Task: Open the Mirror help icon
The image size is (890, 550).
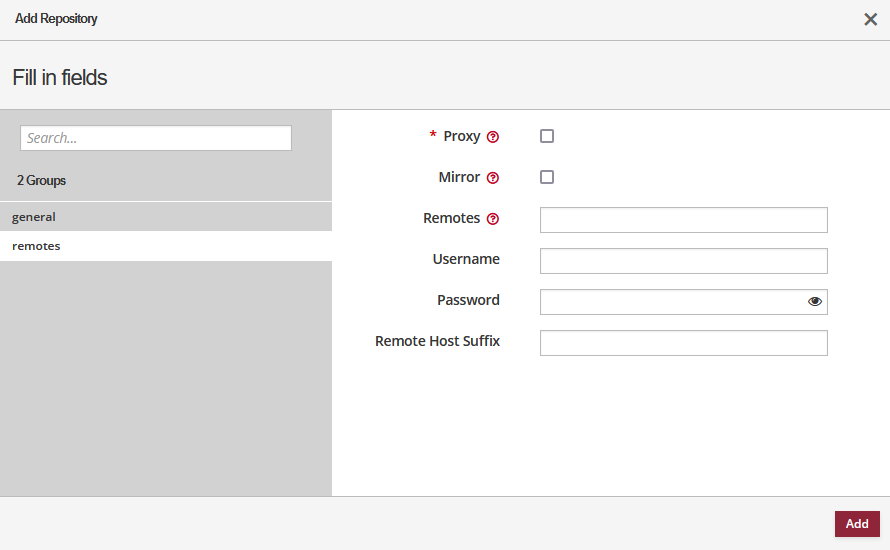Action: [x=493, y=178]
